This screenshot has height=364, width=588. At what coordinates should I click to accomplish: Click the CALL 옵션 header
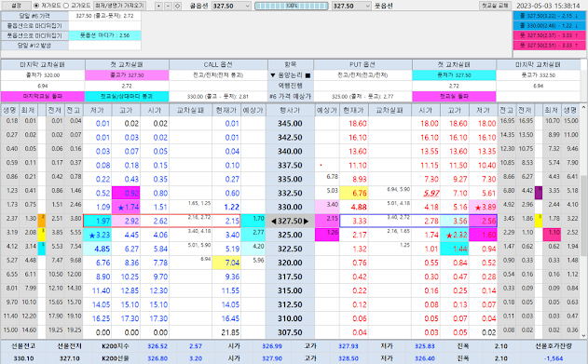tap(218, 64)
